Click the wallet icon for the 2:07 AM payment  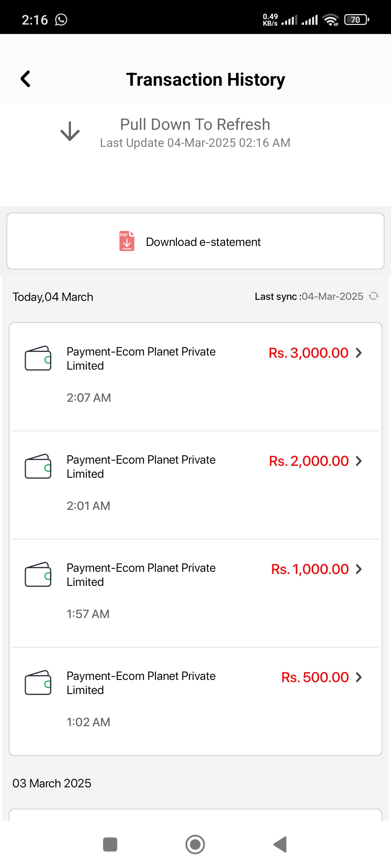point(38,358)
